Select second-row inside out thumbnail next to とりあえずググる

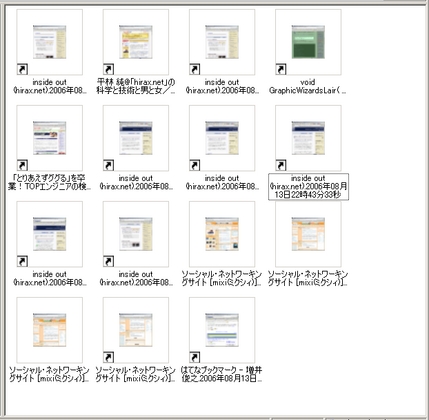click(136, 138)
